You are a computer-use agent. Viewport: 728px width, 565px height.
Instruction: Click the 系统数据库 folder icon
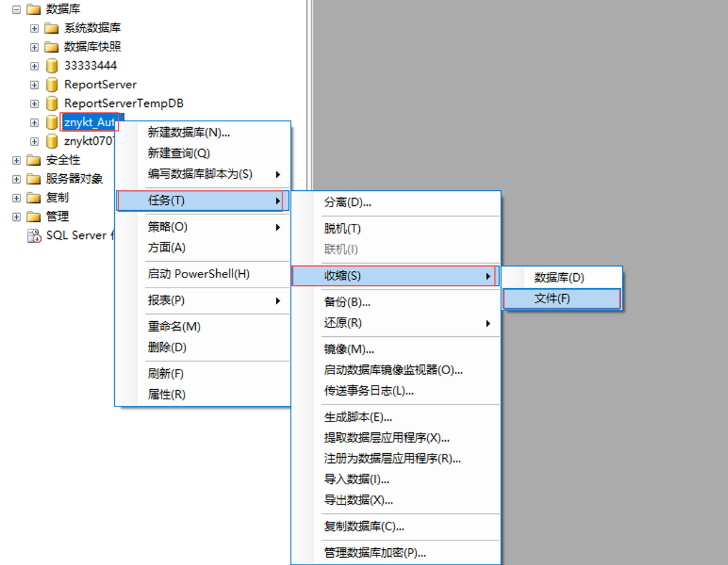click(52, 28)
